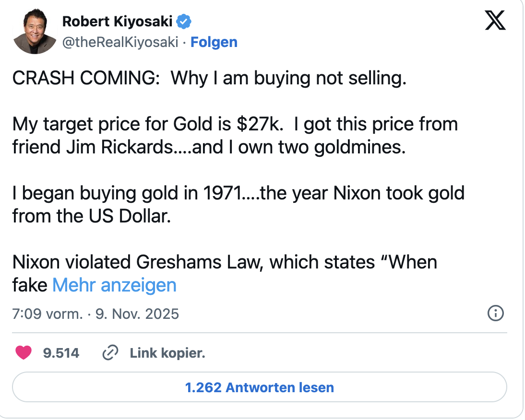This screenshot has height=420, width=525.
Task: Click the copy link chain icon
Action: tap(110, 353)
